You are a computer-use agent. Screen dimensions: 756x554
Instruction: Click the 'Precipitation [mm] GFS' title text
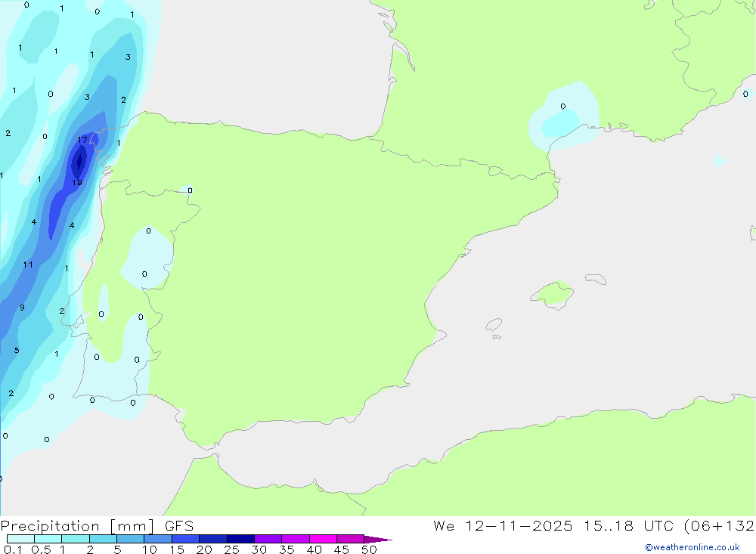point(97,526)
